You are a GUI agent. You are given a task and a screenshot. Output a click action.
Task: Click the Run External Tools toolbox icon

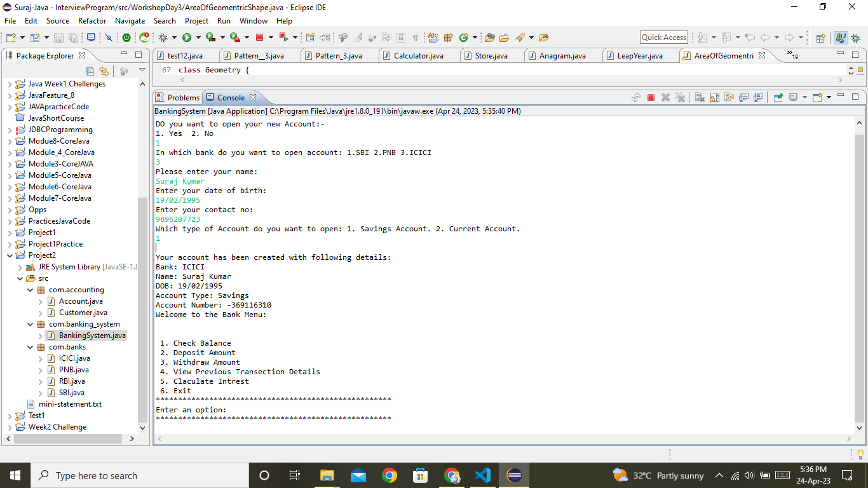click(234, 37)
